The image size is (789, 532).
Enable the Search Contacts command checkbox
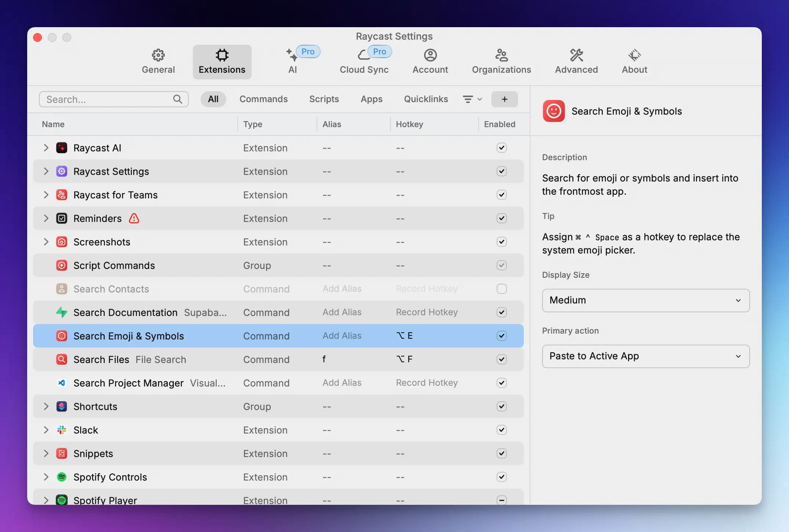tap(501, 289)
